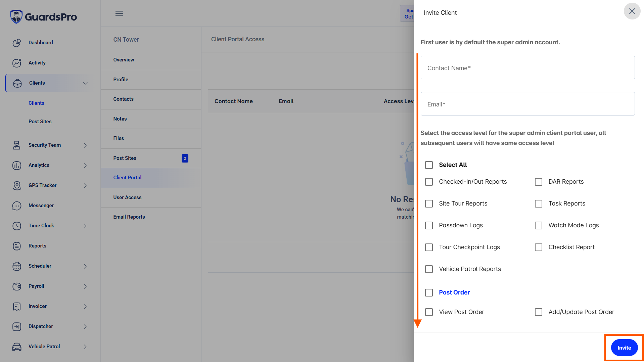The height and width of the screenshot is (362, 644).
Task: Open the Dashboard pie-chart icon
Action: click(x=17, y=43)
